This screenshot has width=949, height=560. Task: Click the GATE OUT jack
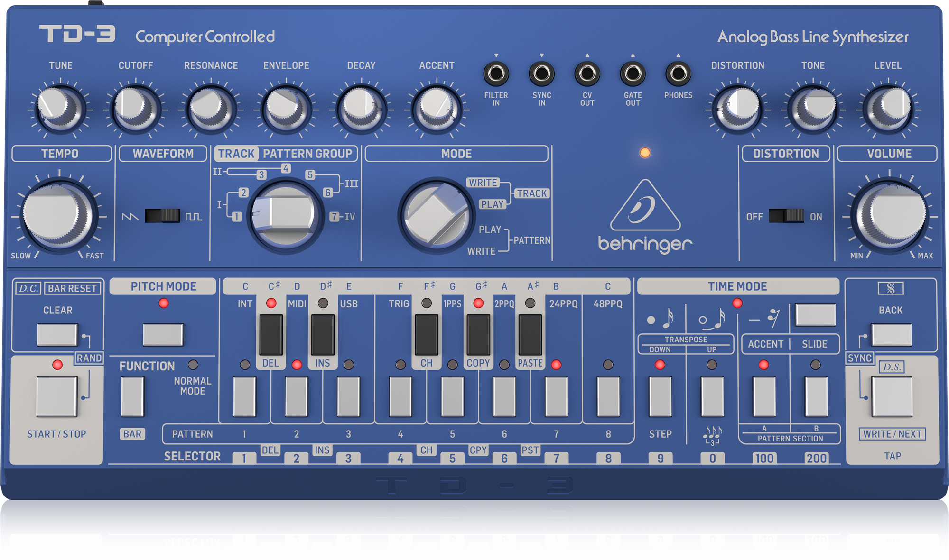(633, 73)
